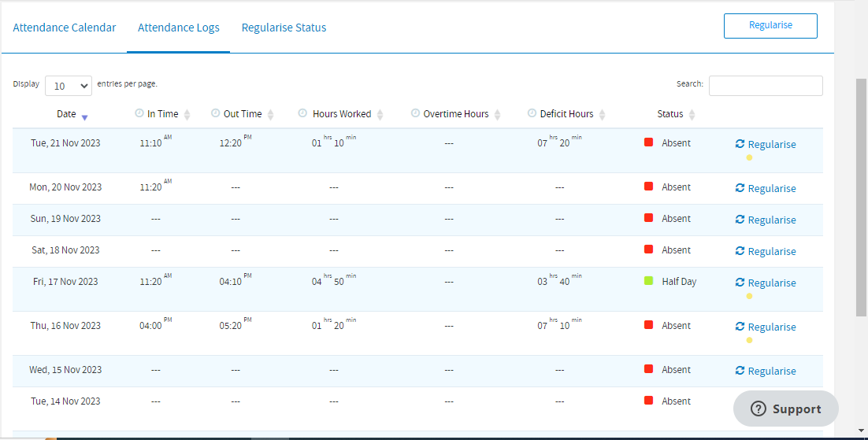Open the entries per page dropdown

[x=69, y=86]
